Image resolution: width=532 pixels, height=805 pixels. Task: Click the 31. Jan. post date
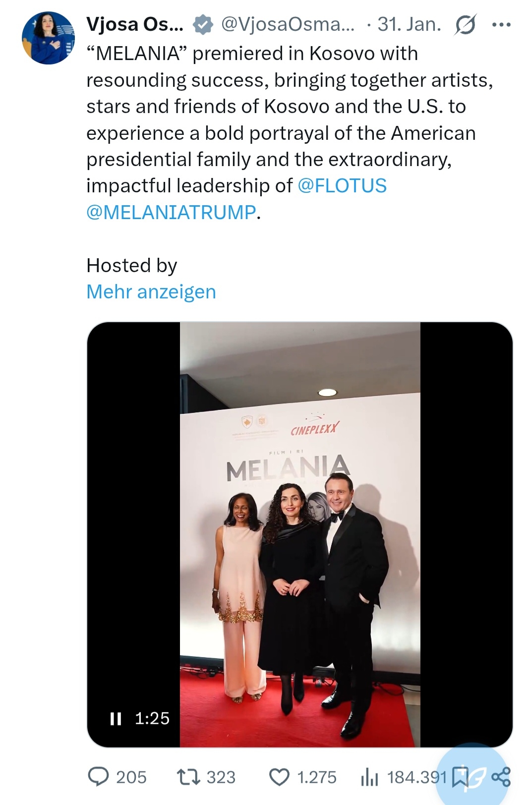pyautogui.click(x=409, y=24)
